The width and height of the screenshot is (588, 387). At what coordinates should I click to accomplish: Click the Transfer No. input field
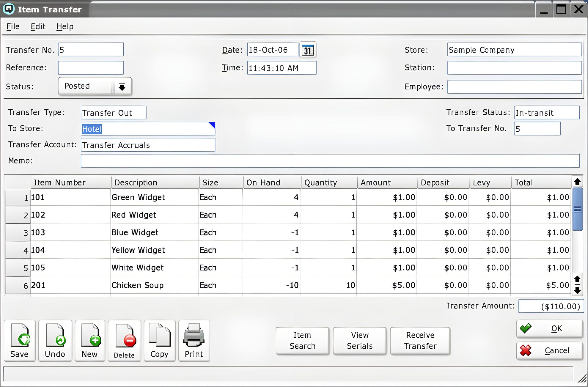coord(91,50)
